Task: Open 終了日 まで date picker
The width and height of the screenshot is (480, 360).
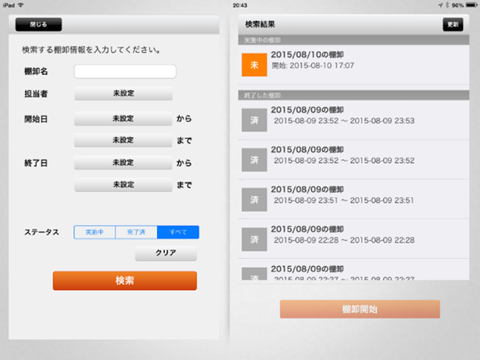Action: click(x=123, y=185)
